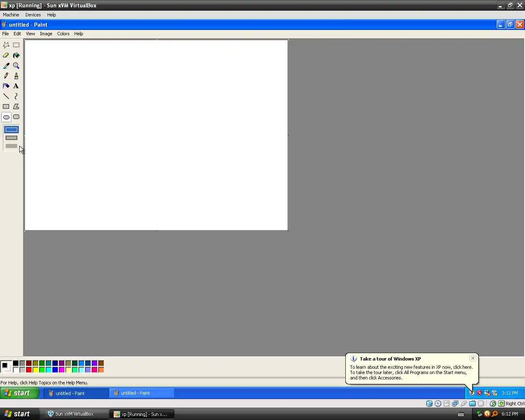Select the white palette swatch

pos(16,370)
